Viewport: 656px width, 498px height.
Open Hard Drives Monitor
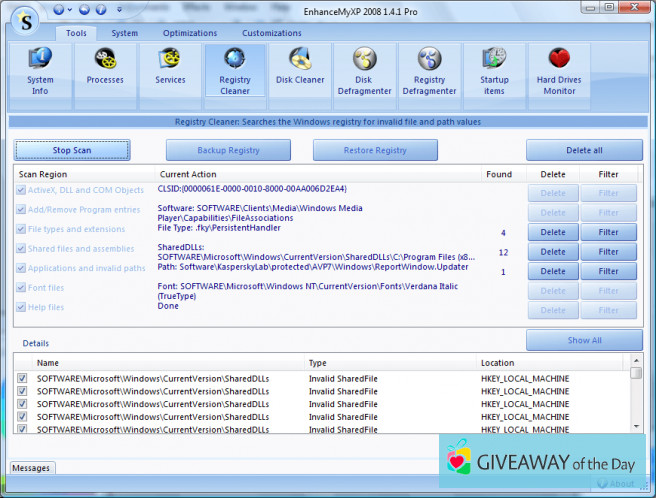point(559,70)
